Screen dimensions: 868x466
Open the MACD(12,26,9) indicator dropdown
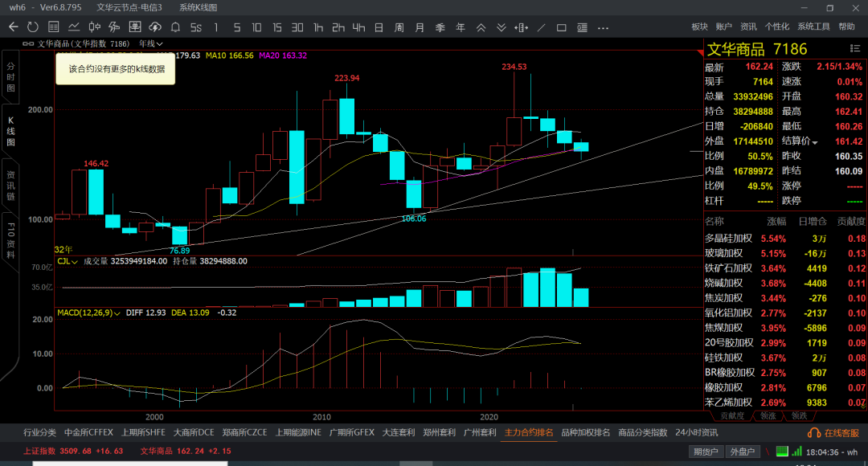point(88,313)
